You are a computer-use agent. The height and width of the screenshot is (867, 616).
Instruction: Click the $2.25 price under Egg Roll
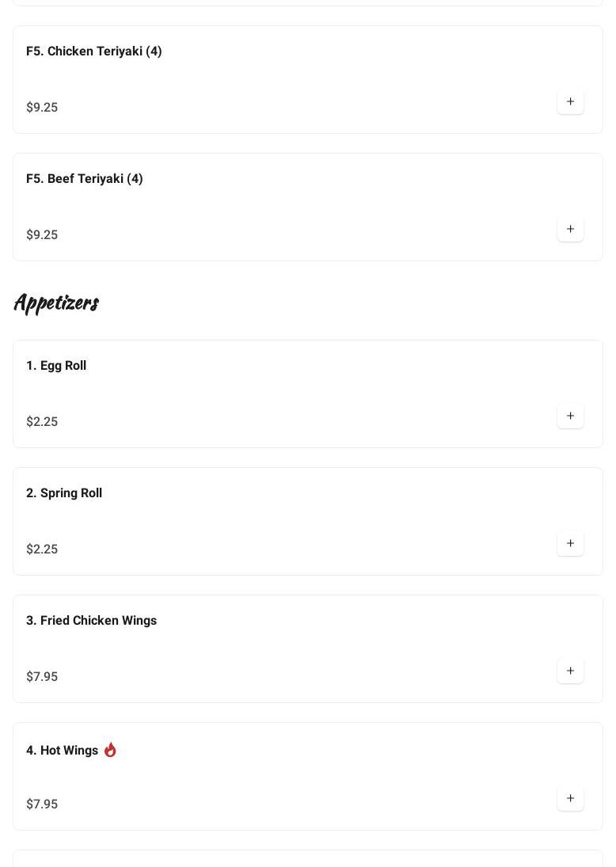(42, 422)
